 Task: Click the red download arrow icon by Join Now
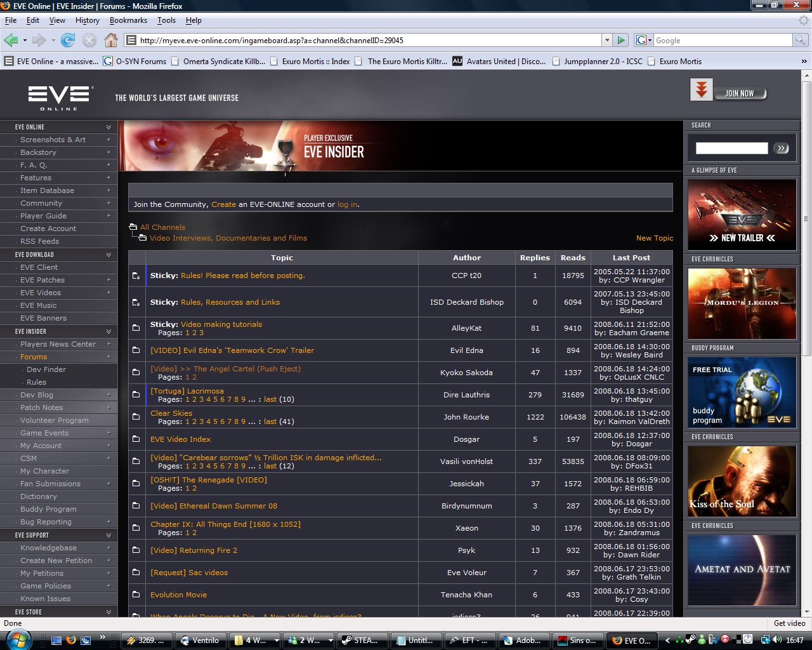pos(701,90)
